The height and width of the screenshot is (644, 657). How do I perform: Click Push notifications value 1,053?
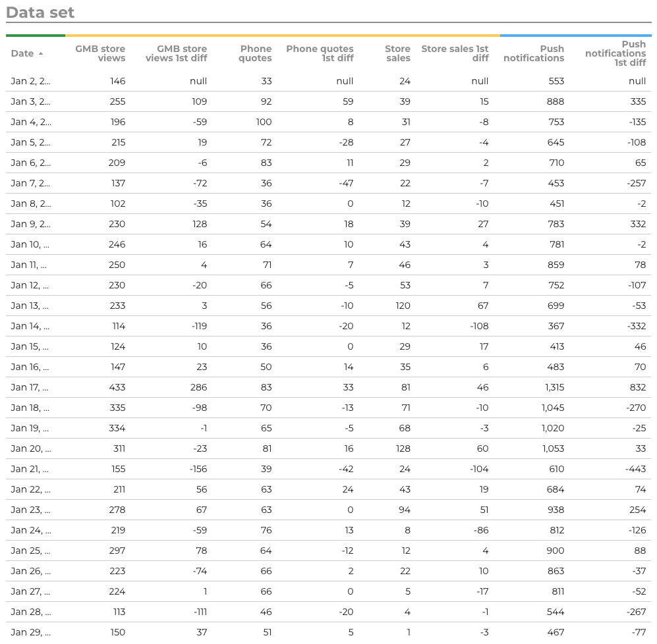tap(553, 448)
